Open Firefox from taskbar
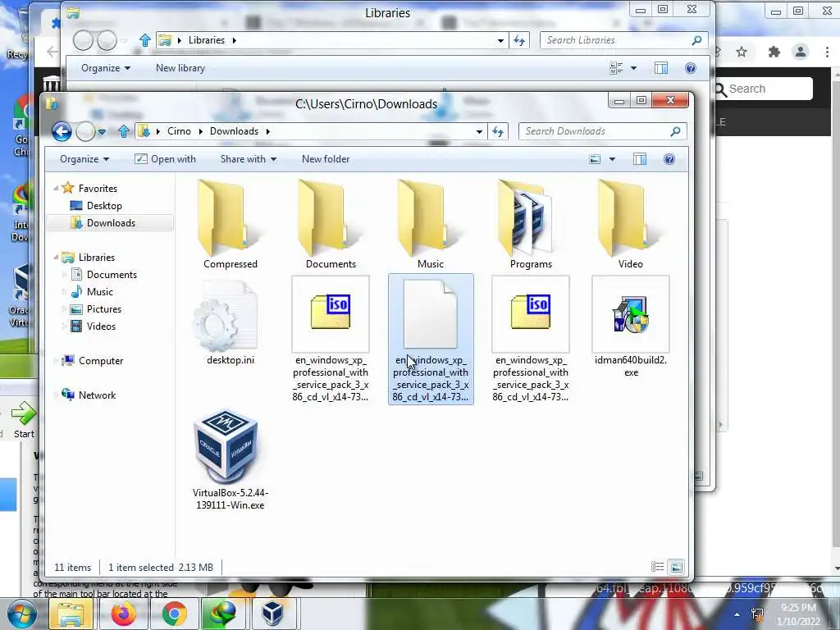Image resolution: width=840 pixels, height=630 pixels. coord(123,614)
